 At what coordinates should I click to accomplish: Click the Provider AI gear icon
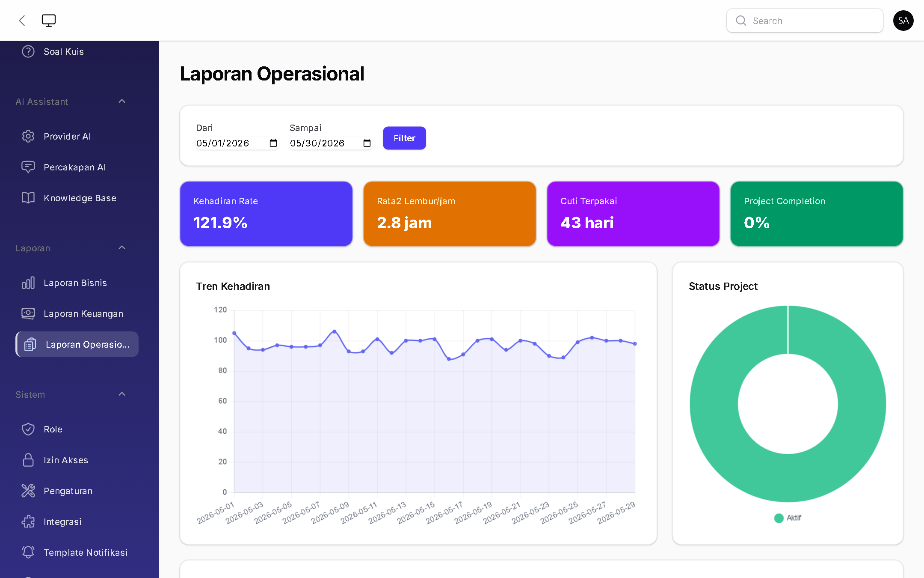28,136
